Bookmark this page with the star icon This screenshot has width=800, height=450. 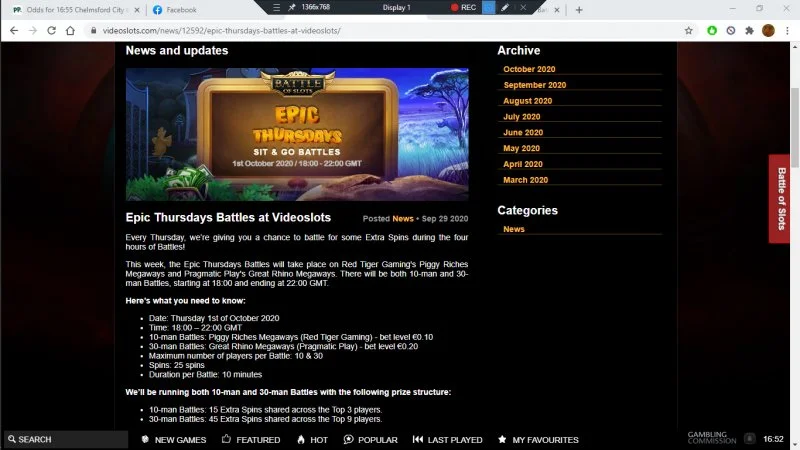[x=688, y=31]
